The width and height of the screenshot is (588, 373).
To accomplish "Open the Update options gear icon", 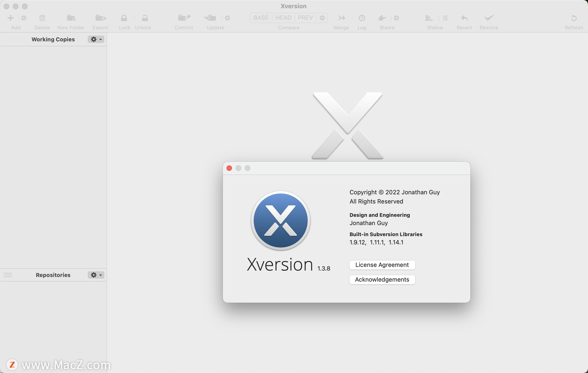I will (227, 18).
